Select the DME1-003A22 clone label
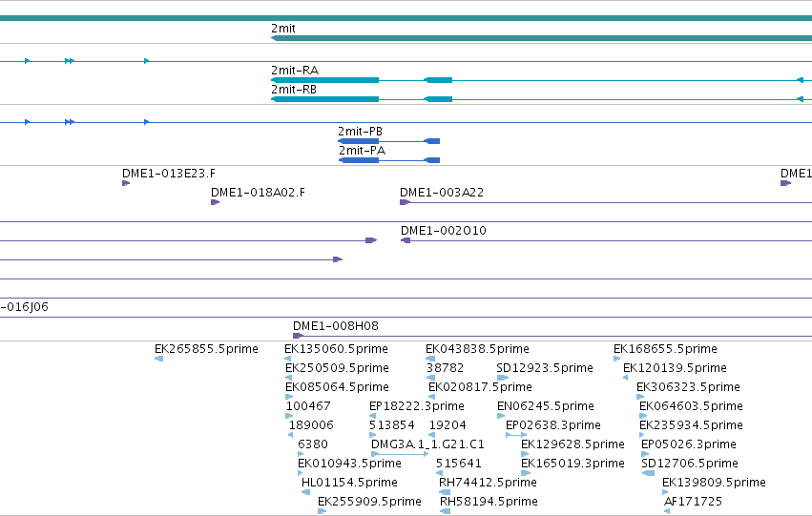The height and width of the screenshot is (516, 812). (442, 193)
